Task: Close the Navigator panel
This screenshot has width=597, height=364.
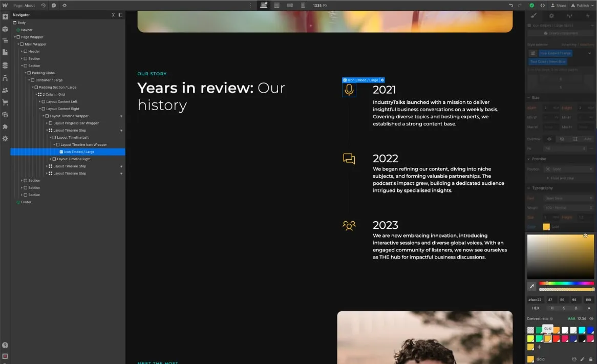Action: [113, 15]
